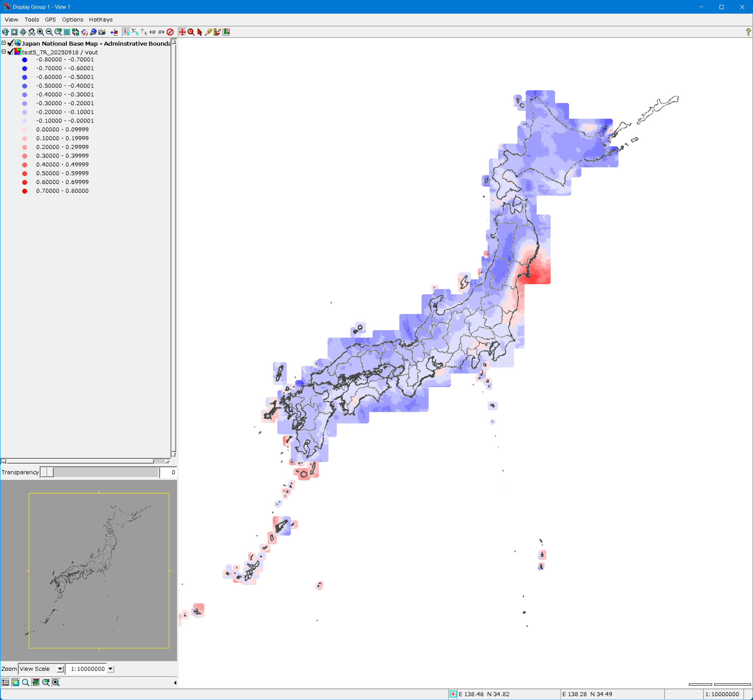Select the red arrow select tool

200,32
